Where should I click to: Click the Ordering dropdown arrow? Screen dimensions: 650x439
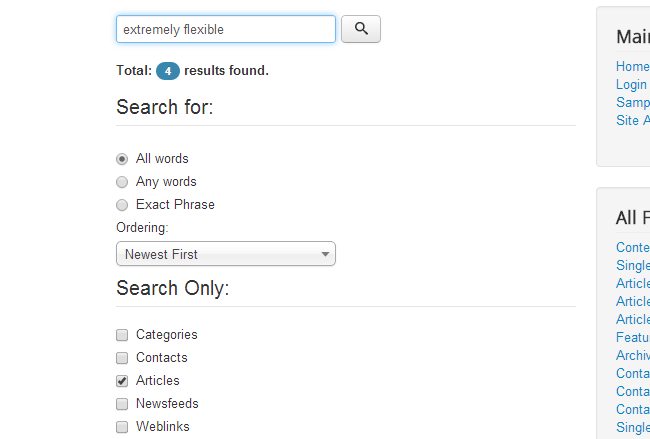click(326, 254)
